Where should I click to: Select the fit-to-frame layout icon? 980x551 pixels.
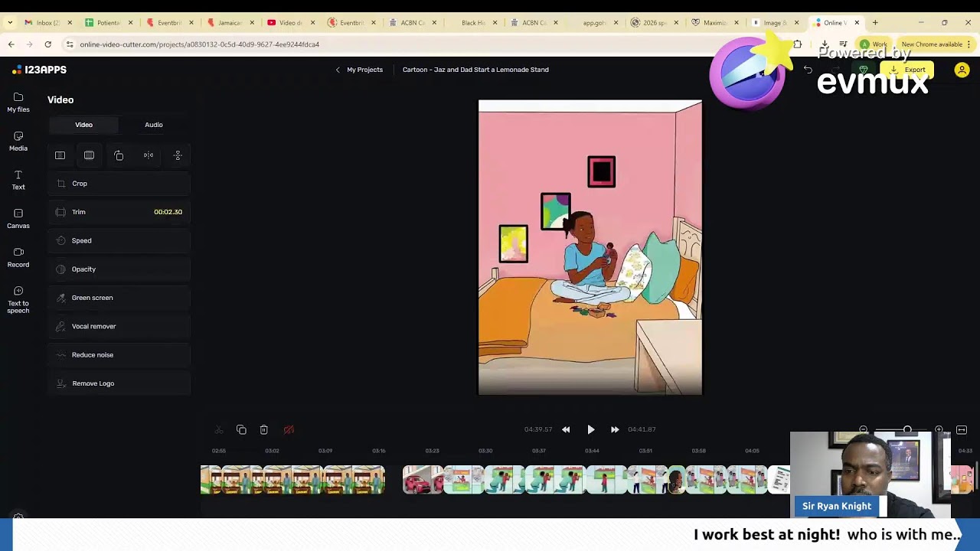point(60,155)
